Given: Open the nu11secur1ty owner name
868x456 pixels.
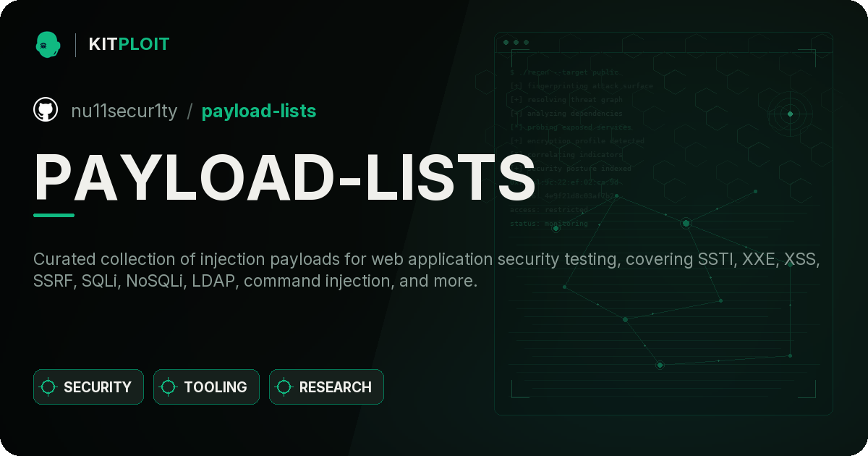Looking at the screenshot, I should pyautogui.click(x=124, y=111).
